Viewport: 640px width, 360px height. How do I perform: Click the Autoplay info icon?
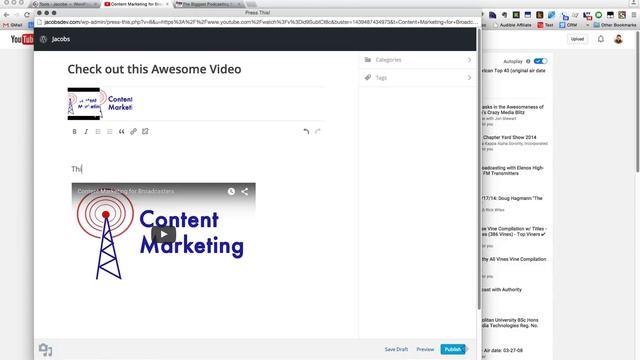[528, 61]
